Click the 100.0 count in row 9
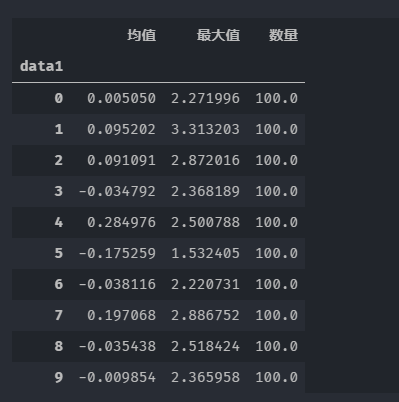 (x=277, y=377)
